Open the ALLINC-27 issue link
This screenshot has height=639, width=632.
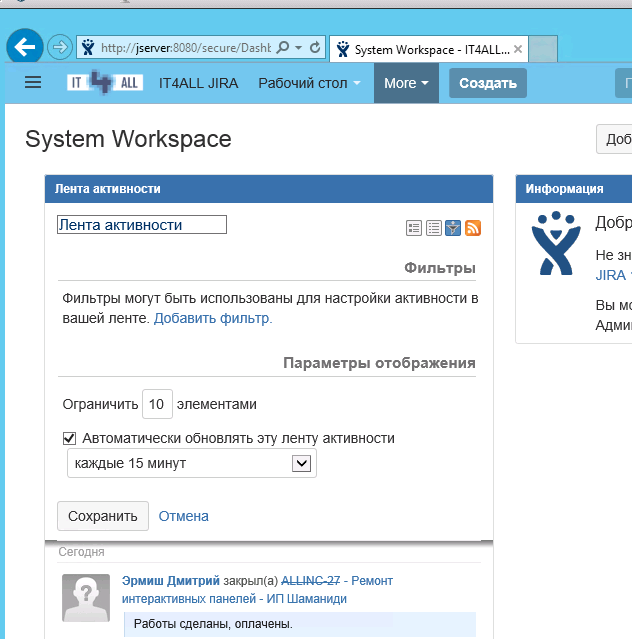click(310, 580)
